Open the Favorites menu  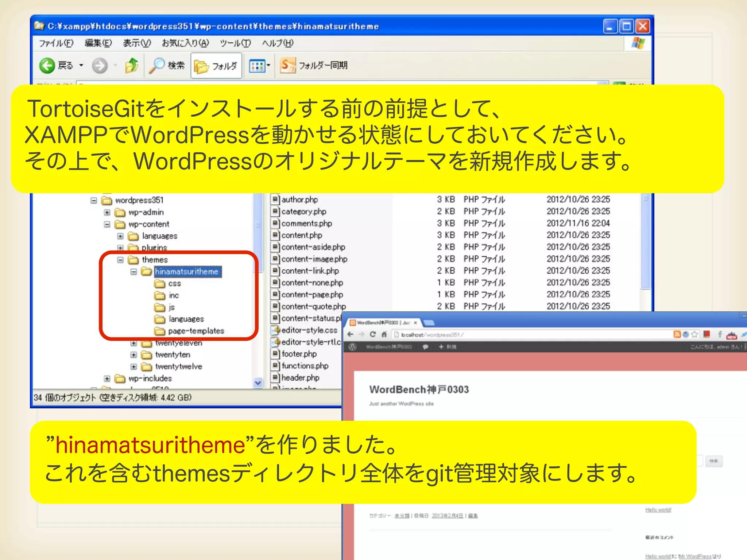point(185,43)
